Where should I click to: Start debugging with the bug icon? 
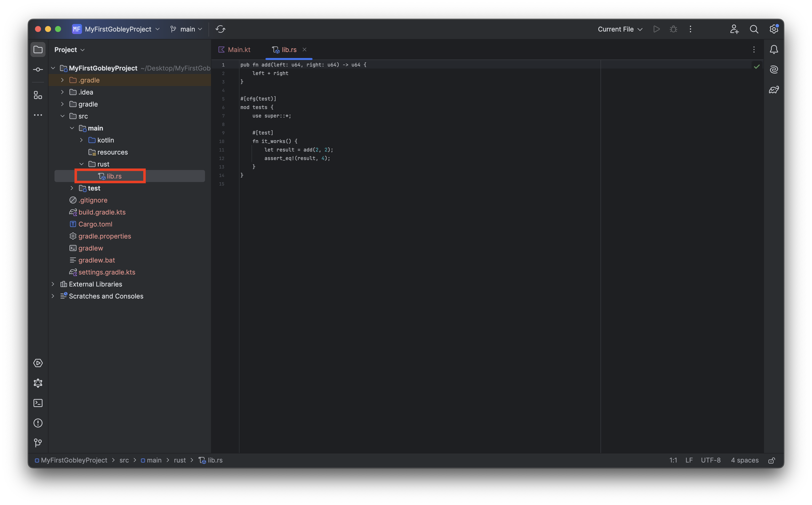(x=673, y=29)
